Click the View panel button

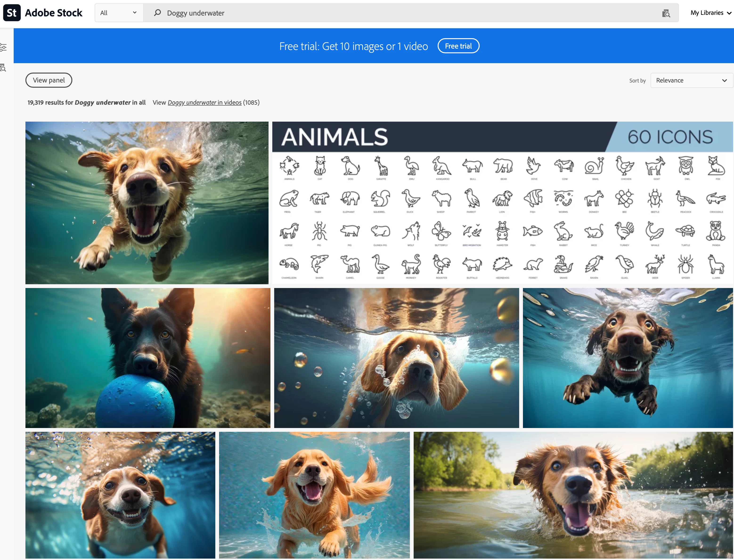[x=49, y=80]
